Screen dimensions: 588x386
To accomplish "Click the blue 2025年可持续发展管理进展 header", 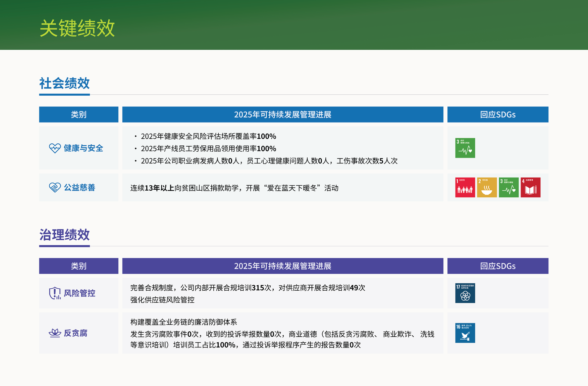I will [282, 114].
